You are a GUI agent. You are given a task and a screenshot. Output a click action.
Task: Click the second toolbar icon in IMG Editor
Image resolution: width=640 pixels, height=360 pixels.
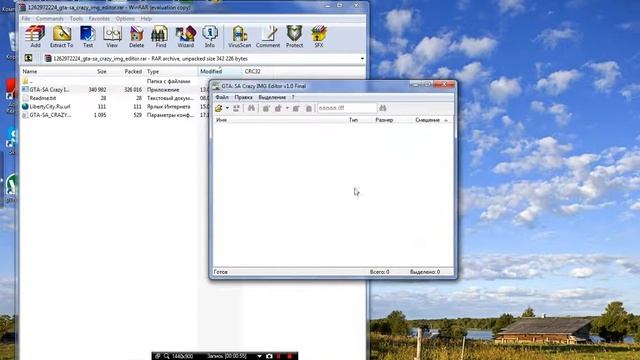(236, 108)
